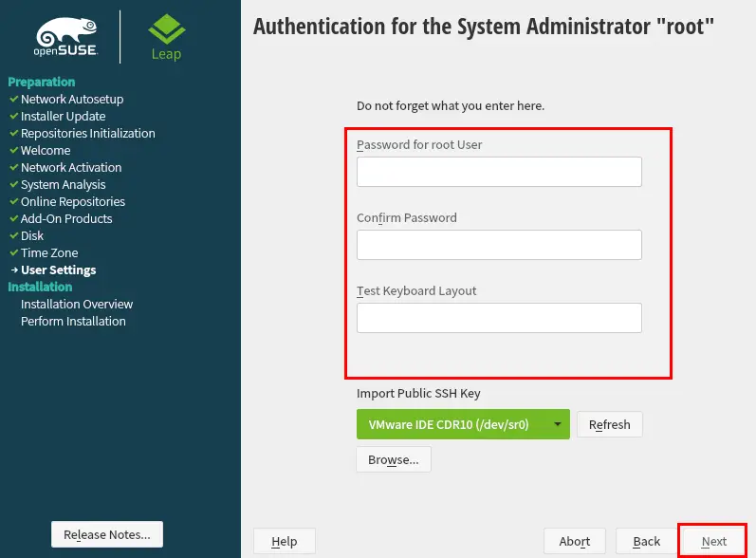Select Installer Update step in sidebar
Screen dimensions: 756x558
(63, 116)
